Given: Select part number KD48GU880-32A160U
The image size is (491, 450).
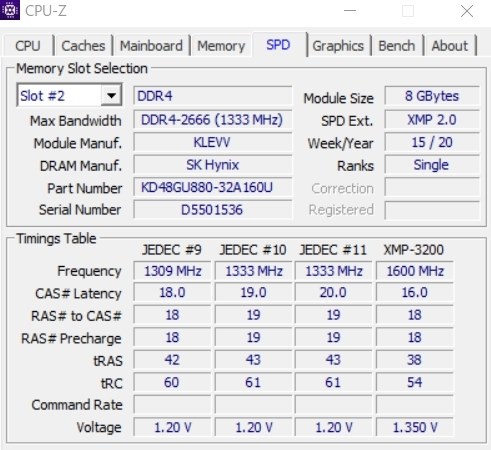Looking at the screenshot, I should [213, 187].
